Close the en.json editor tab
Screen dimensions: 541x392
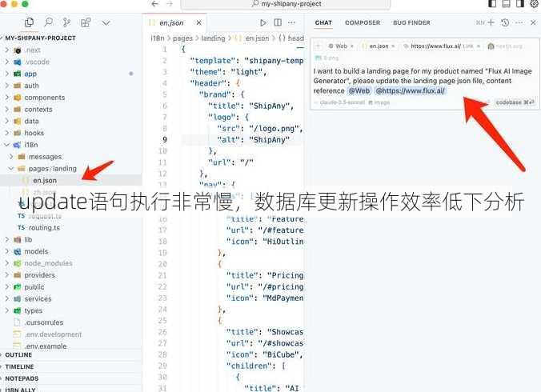coord(198,22)
